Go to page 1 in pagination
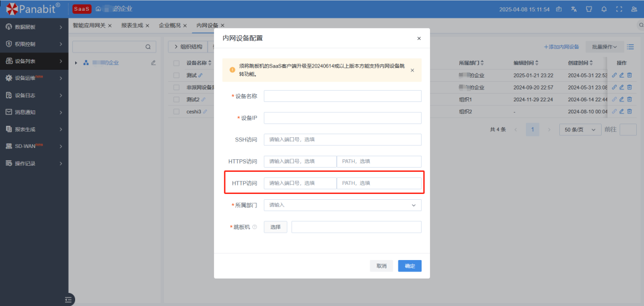Image resolution: width=644 pixels, height=306 pixels. (x=532, y=129)
